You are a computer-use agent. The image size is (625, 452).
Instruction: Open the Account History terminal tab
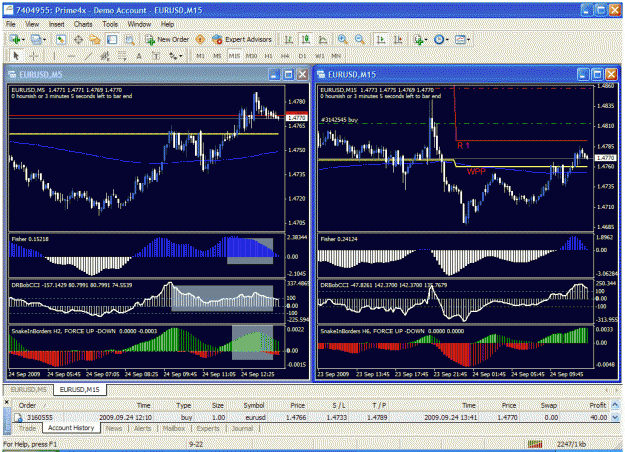pos(71,428)
